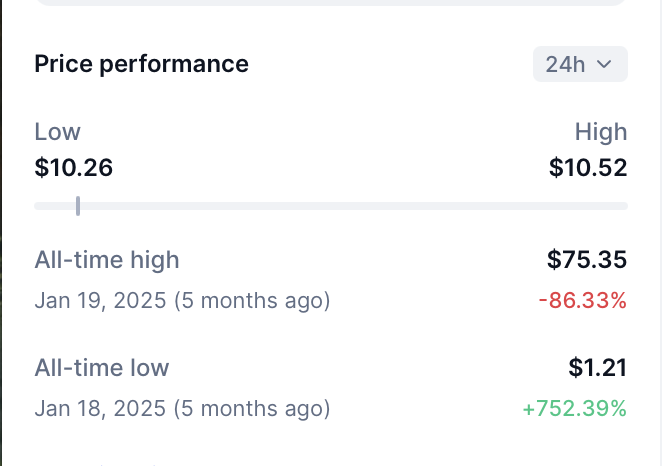Click the All-time high label

(x=107, y=260)
